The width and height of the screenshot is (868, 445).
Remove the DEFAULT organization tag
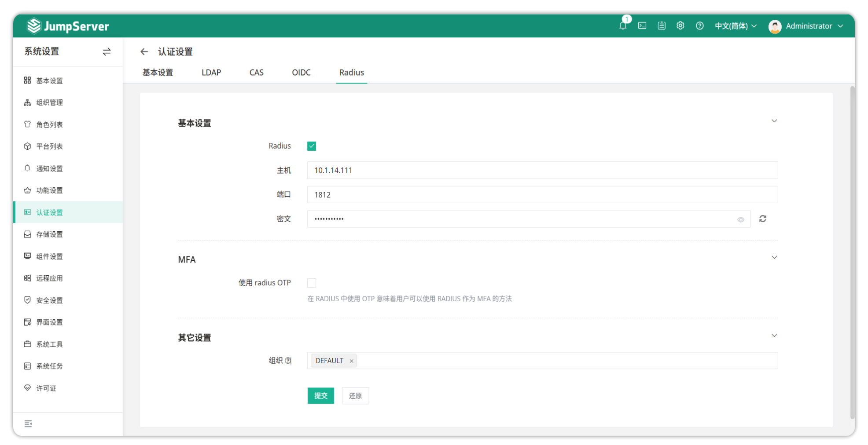click(351, 361)
